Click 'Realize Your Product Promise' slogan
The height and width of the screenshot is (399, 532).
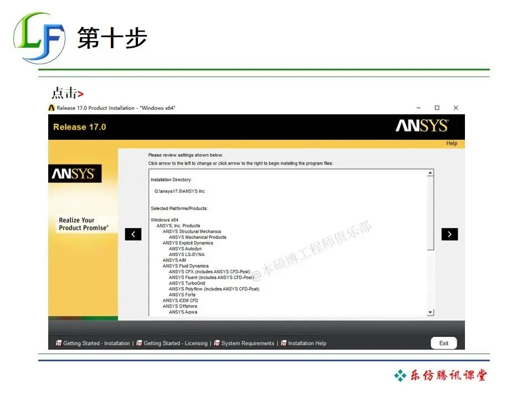coord(84,224)
